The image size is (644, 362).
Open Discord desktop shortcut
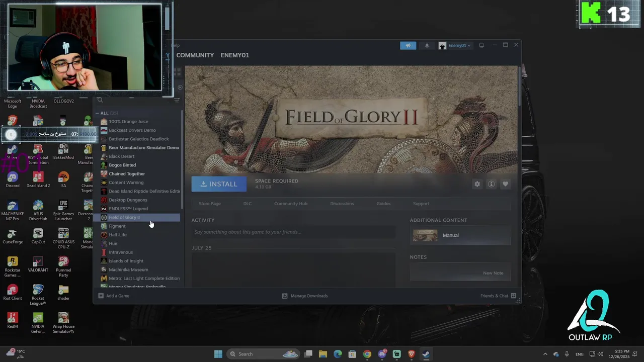point(13,180)
